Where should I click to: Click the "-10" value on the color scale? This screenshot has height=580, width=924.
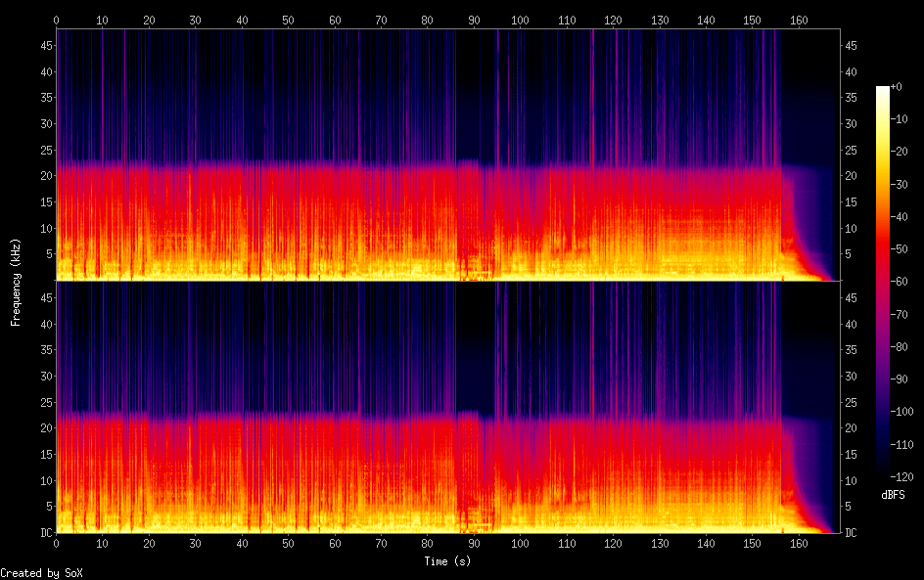(899, 119)
